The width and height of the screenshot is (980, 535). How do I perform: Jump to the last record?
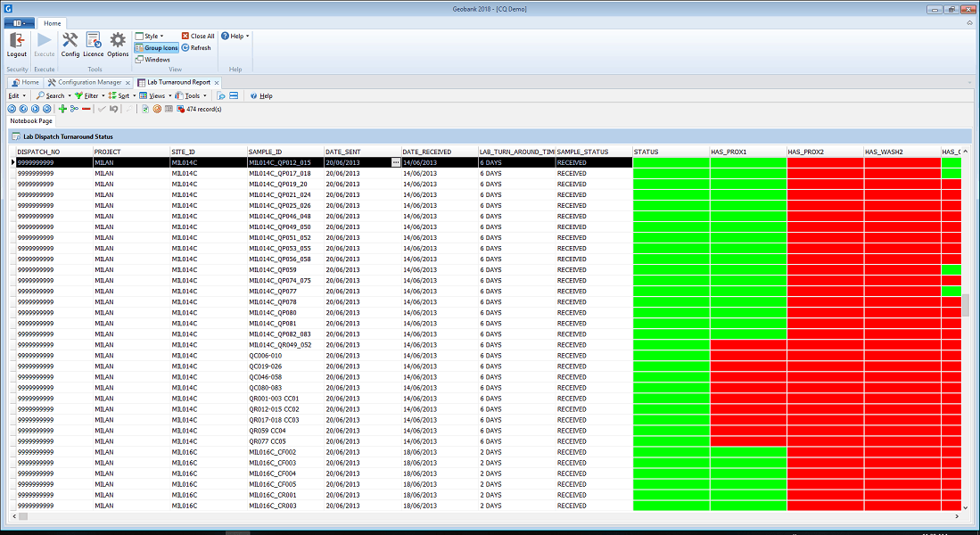[47, 109]
